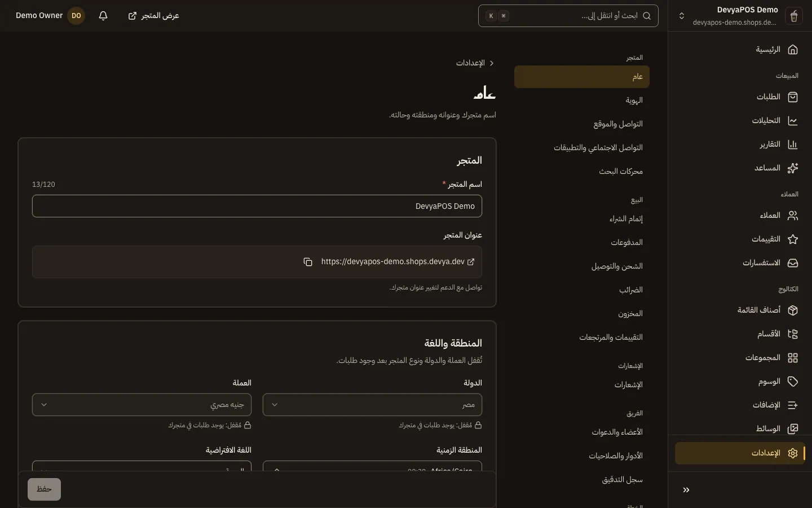Open the اللغة الافتراضية language dropdown

pos(142,466)
